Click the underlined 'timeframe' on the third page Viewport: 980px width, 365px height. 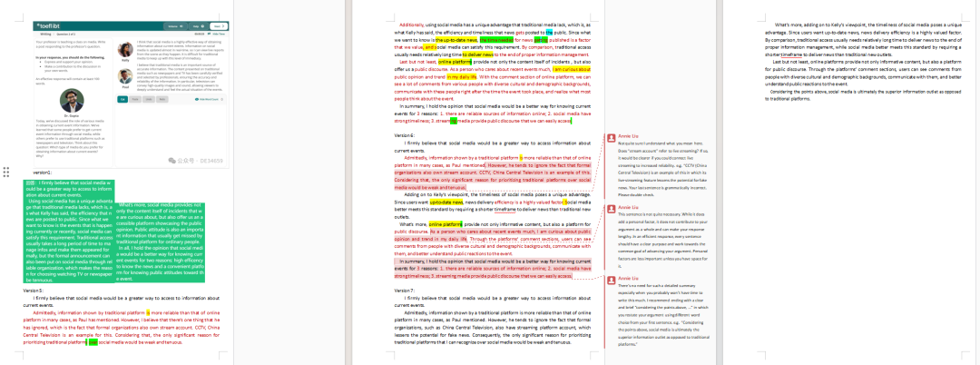point(792,54)
